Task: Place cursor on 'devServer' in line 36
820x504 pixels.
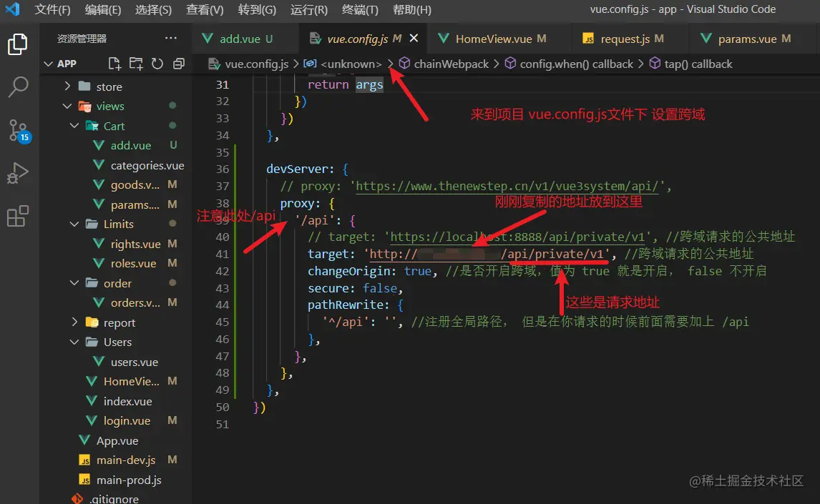Action: coord(297,169)
